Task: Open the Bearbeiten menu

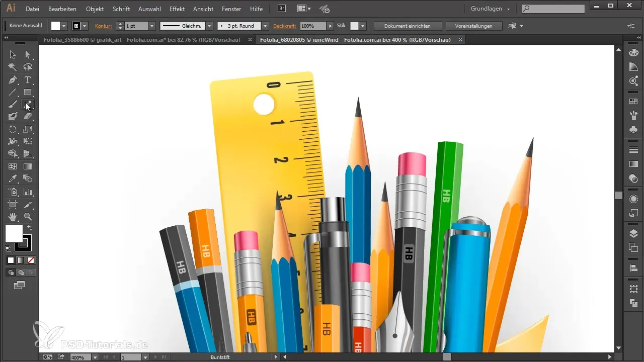Action: click(x=63, y=9)
